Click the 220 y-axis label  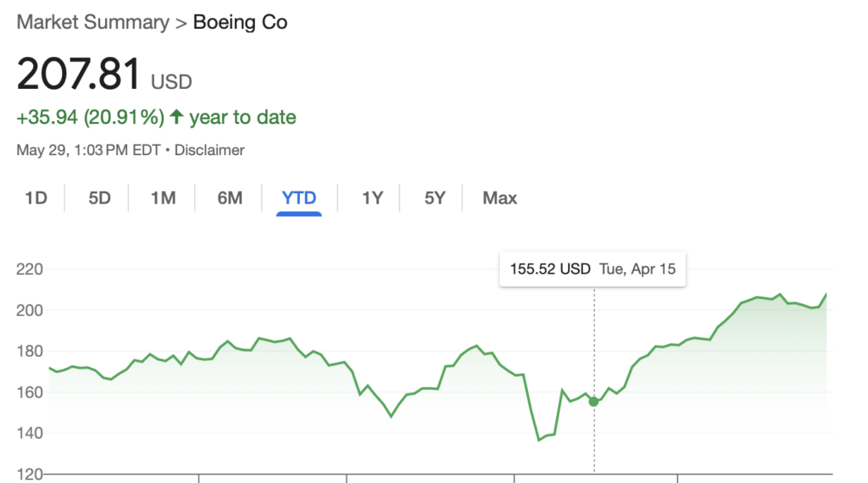click(30, 269)
